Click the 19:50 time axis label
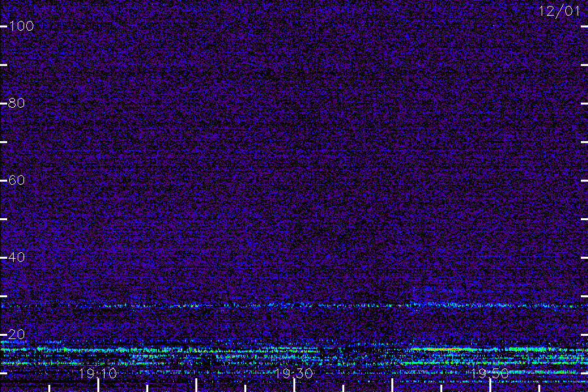588x392 pixels. tap(490, 373)
